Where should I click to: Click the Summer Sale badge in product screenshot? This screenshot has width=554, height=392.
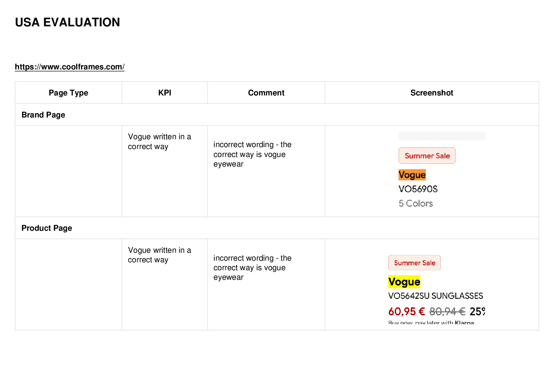415,263
